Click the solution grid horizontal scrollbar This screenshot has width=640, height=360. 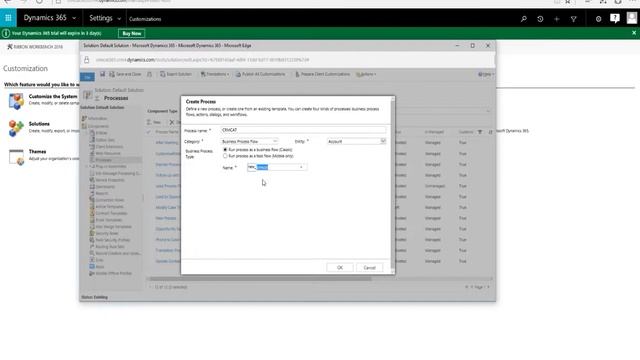(x=260, y=279)
